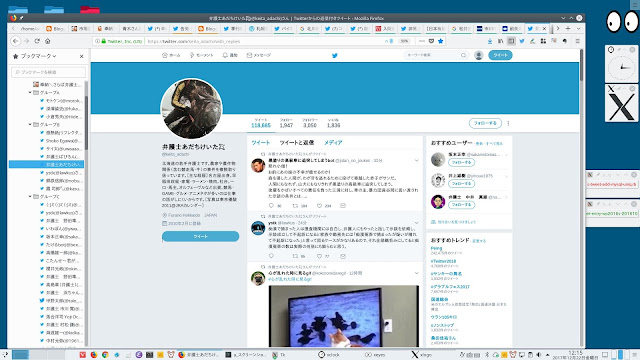View the following count 1,947
The image size is (640, 360).
[286, 123]
